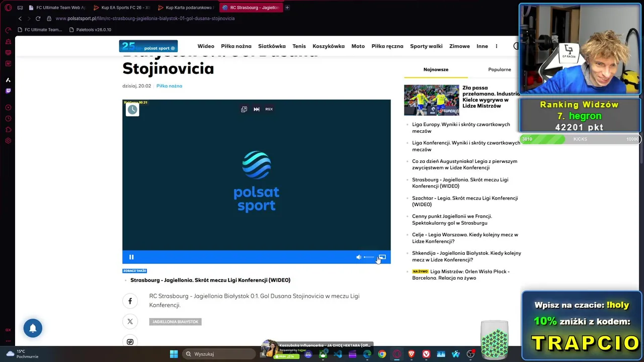Open the Piłka nożna category link under the title
Viewport: 644px width, 362px height.
[169, 86]
